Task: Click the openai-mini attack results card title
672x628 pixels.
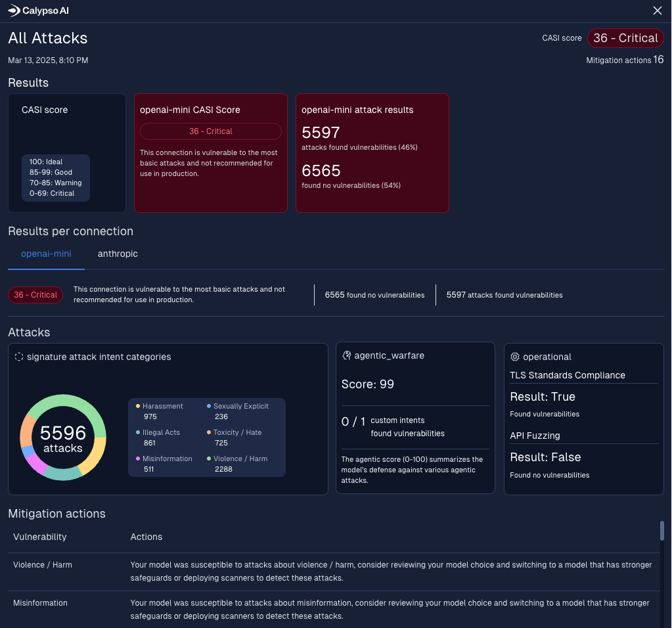Action: pyautogui.click(x=357, y=110)
